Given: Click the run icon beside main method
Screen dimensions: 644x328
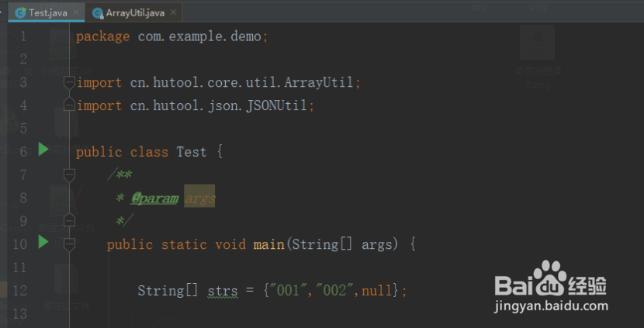Looking at the screenshot, I should pos(43,243).
